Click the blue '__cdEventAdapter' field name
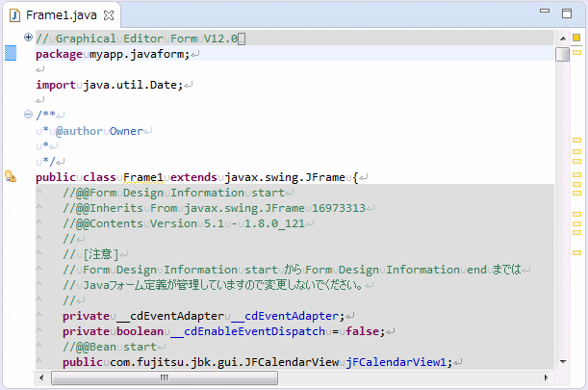588x390 pixels. click(285, 316)
